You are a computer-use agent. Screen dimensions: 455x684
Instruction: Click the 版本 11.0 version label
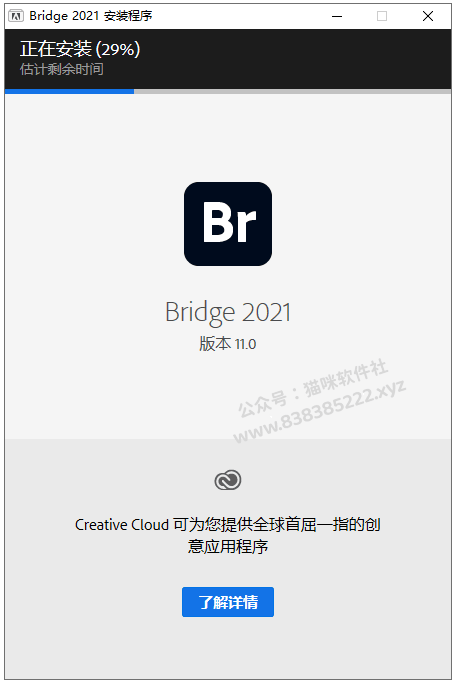pos(228,344)
